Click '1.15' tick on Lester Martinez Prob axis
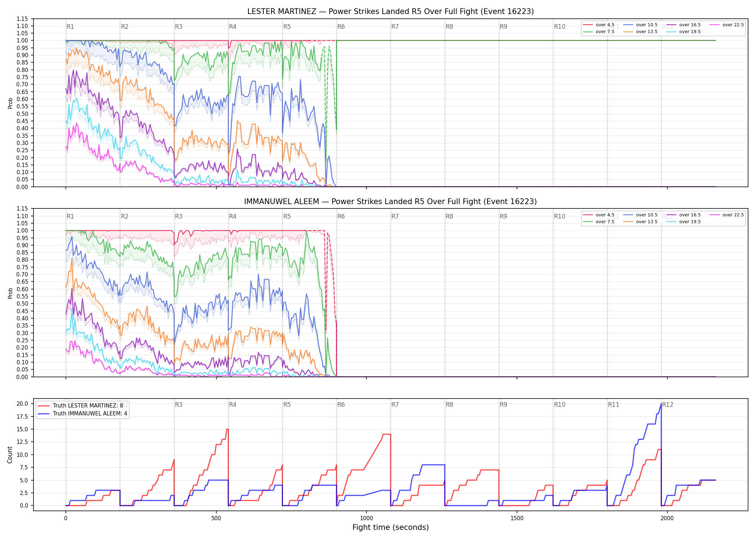This screenshot has width=756, height=540. click(22, 19)
